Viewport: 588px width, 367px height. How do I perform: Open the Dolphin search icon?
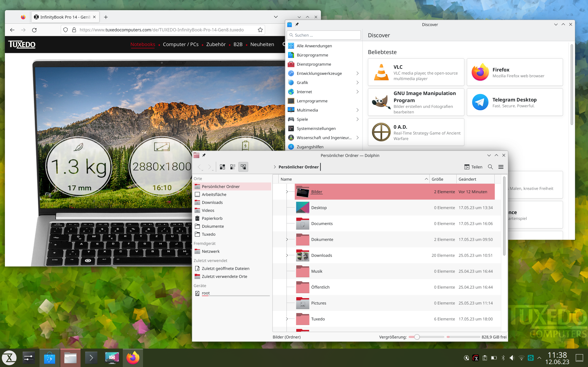click(490, 167)
